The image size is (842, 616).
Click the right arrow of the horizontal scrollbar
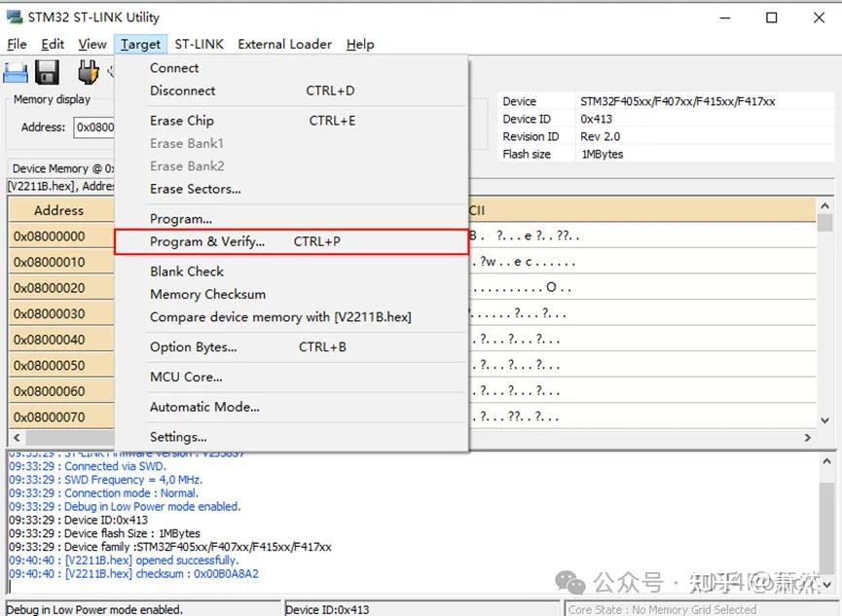click(x=809, y=438)
